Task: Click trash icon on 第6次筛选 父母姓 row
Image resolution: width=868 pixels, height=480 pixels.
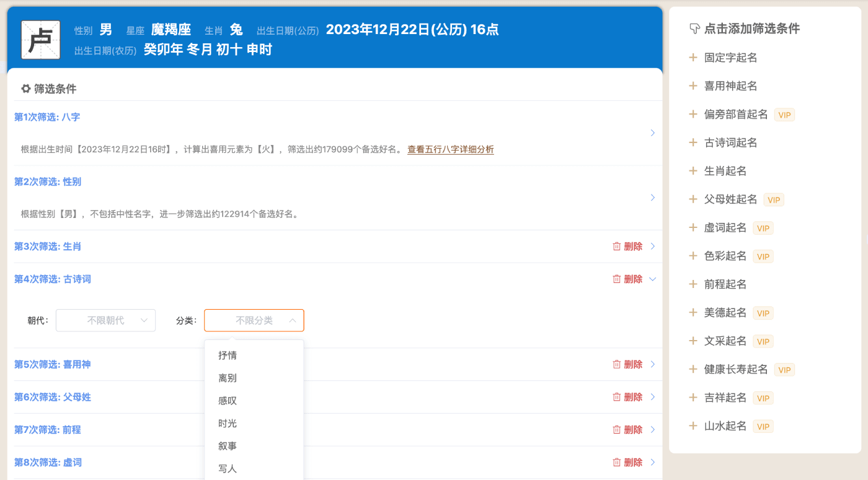Action: click(617, 397)
